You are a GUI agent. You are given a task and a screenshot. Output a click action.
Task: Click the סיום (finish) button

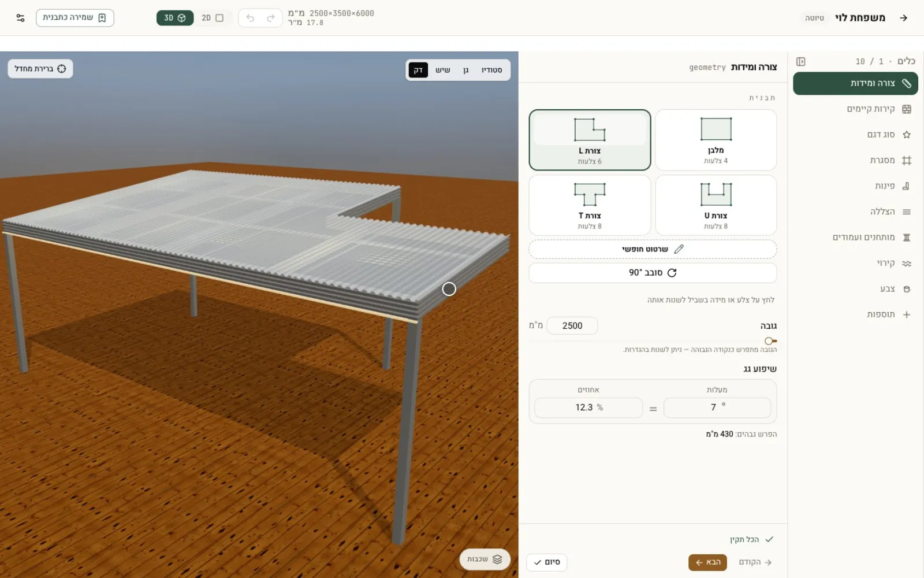(547, 562)
